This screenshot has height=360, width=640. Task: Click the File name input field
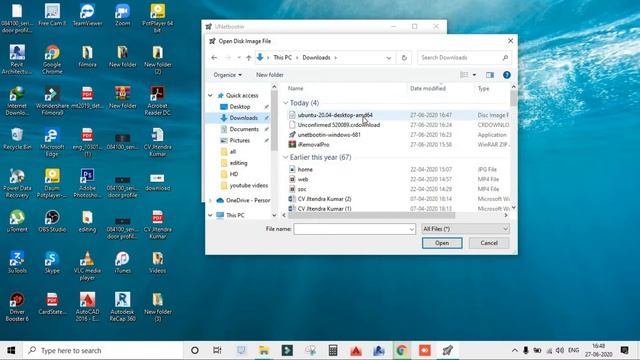click(351, 229)
